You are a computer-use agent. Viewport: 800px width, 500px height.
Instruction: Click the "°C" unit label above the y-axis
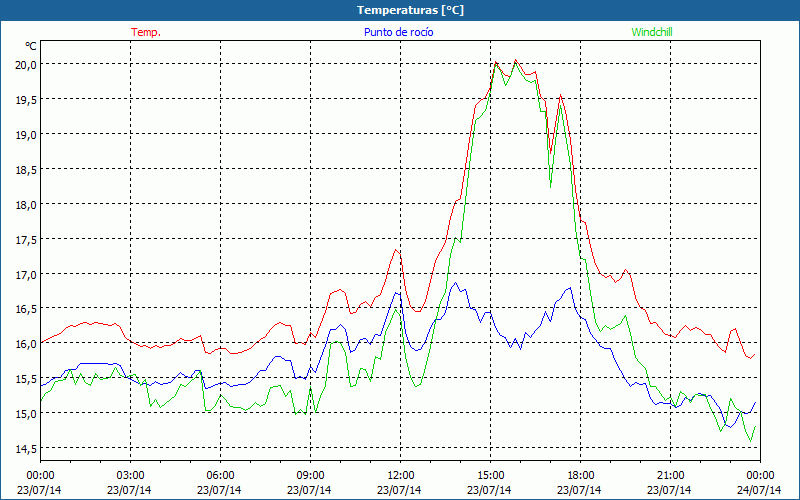pos(31,46)
